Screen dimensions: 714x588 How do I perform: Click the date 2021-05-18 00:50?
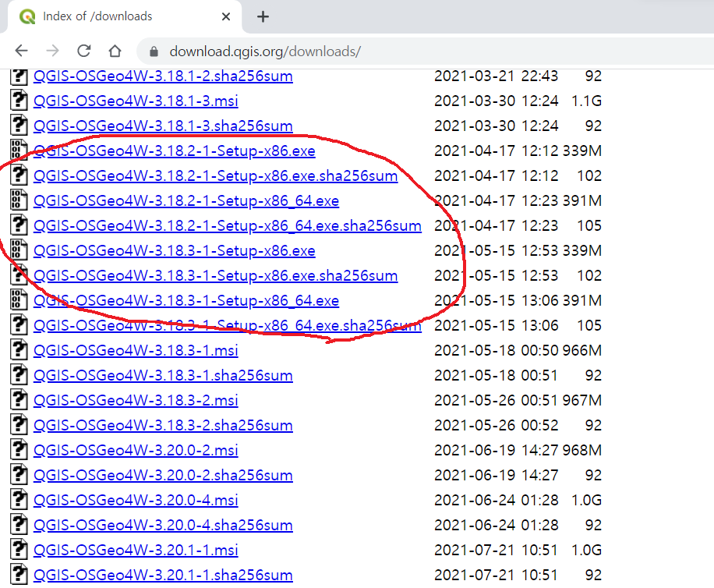(497, 351)
